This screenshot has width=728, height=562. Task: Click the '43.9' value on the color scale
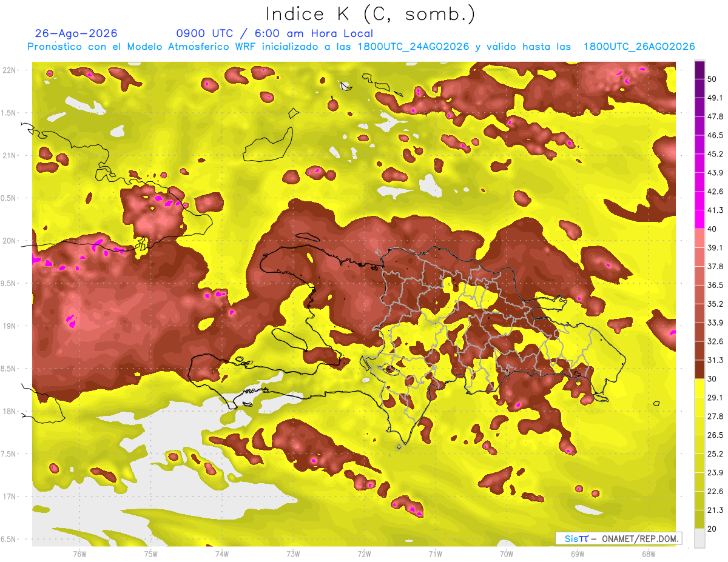pos(715,173)
